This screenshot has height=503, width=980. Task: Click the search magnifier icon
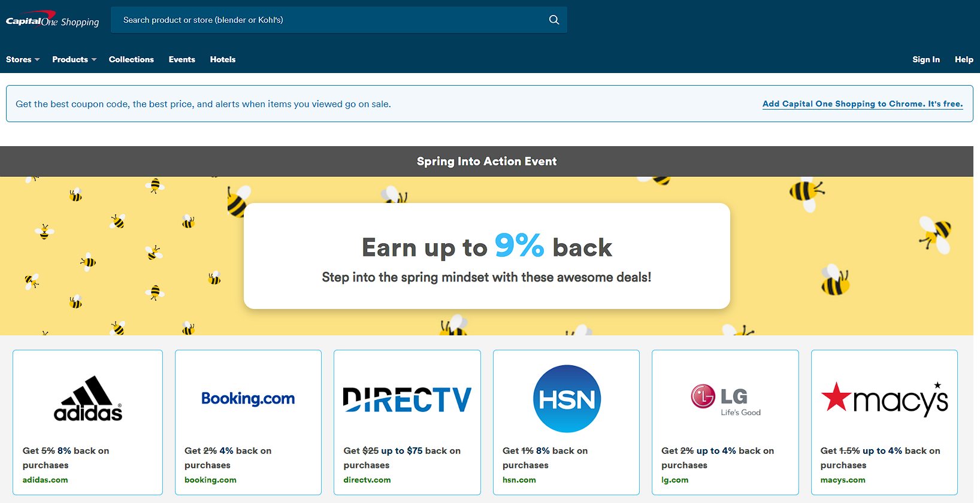tap(554, 20)
